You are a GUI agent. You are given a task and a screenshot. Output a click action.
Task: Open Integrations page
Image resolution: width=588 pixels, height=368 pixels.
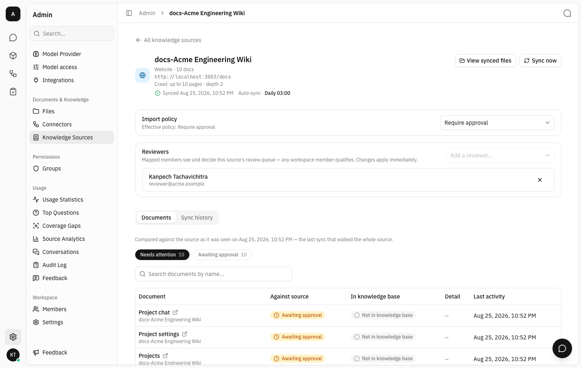[71, 80]
